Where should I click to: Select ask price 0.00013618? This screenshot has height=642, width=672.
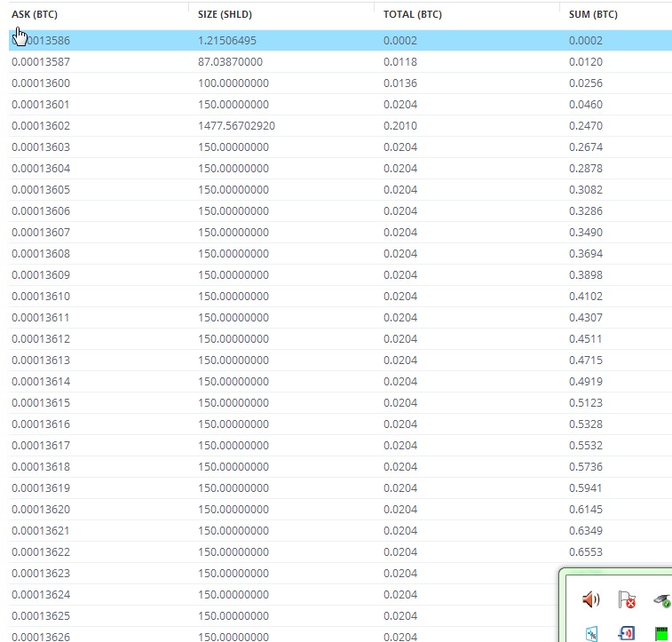41,467
